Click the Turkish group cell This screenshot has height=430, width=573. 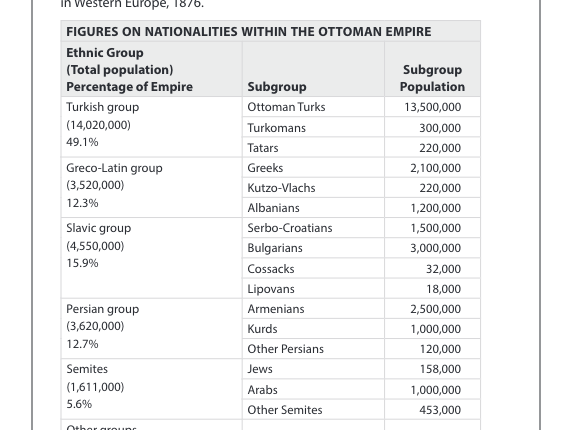152,127
